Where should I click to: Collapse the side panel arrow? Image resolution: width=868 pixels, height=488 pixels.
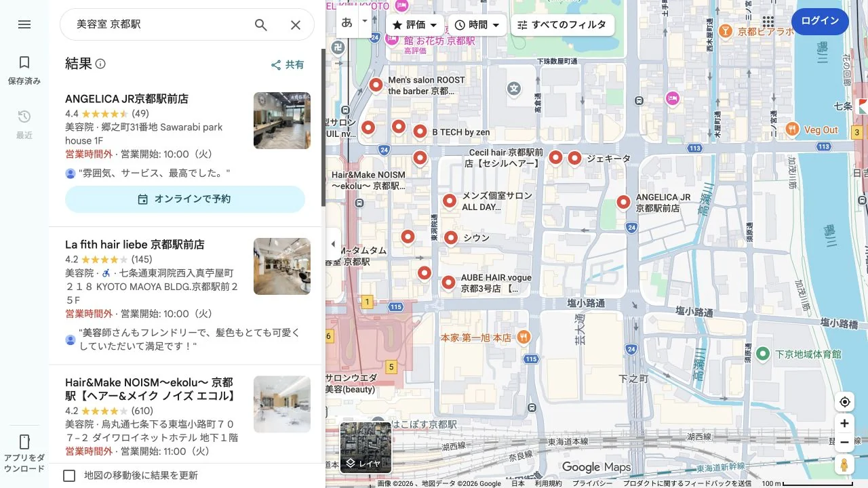pos(332,244)
